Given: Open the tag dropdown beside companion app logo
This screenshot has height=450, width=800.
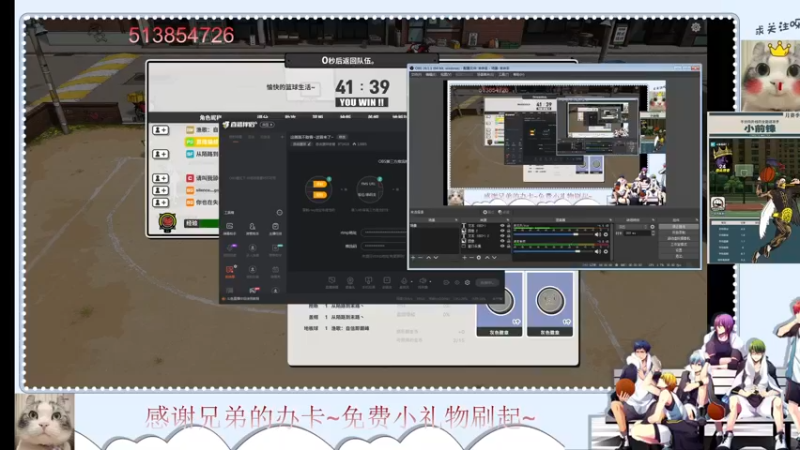Looking at the screenshot, I should (267, 125).
